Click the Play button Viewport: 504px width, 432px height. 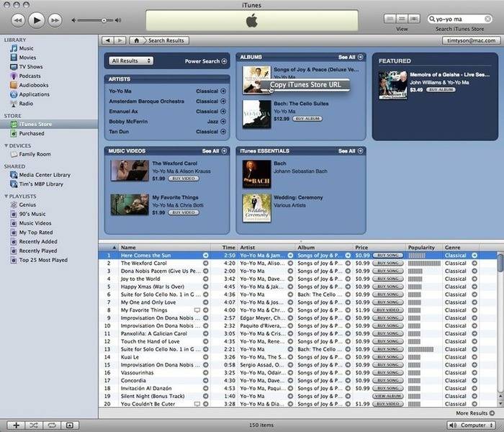[36, 20]
